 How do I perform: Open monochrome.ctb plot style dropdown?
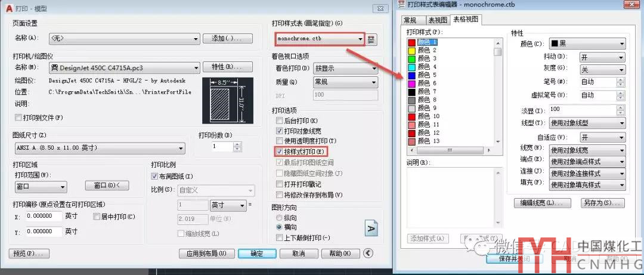point(320,39)
